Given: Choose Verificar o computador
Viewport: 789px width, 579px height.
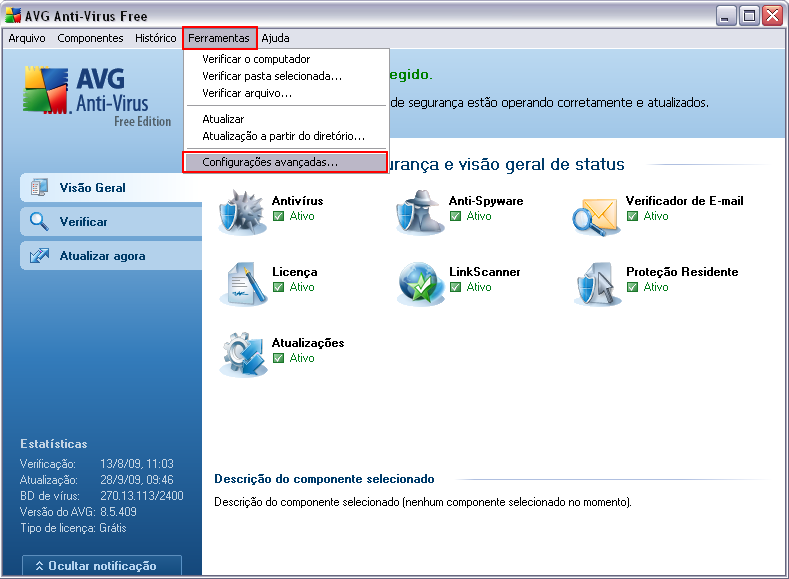Looking at the screenshot, I should coord(287,59).
